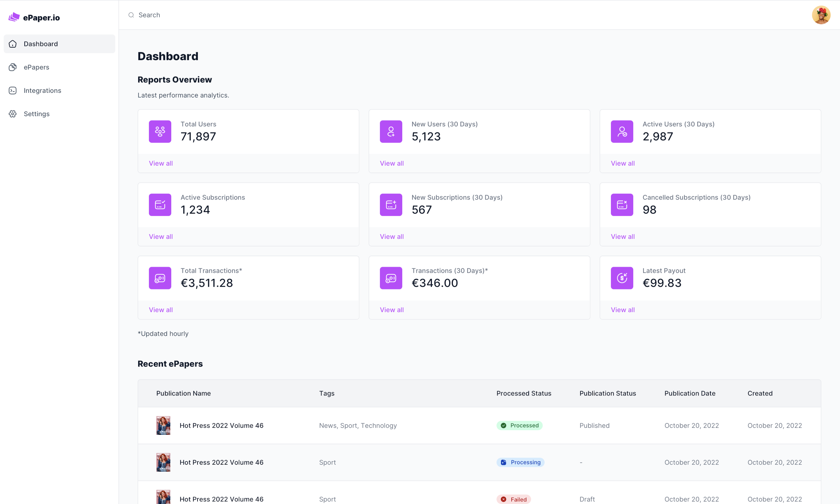Click the ePapers sidebar icon
This screenshot has height=504, width=840.
[12, 67]
